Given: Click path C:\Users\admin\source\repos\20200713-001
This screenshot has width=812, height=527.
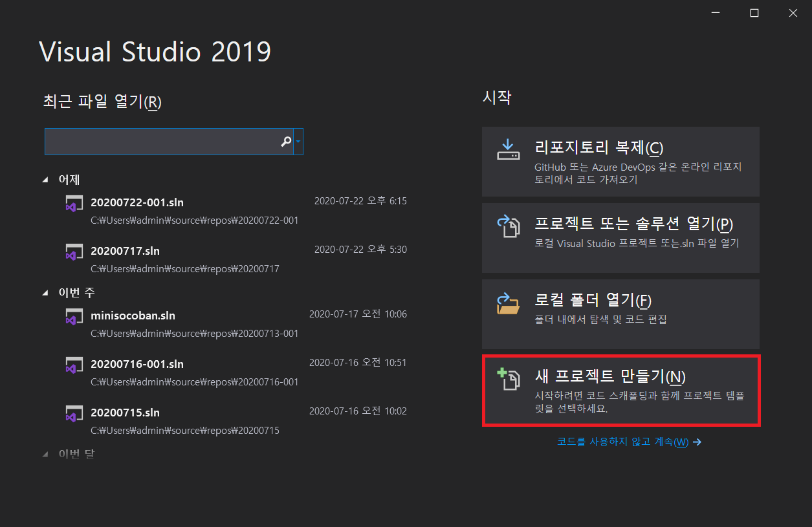Looking at the screenshot, I should coord(195,334).
